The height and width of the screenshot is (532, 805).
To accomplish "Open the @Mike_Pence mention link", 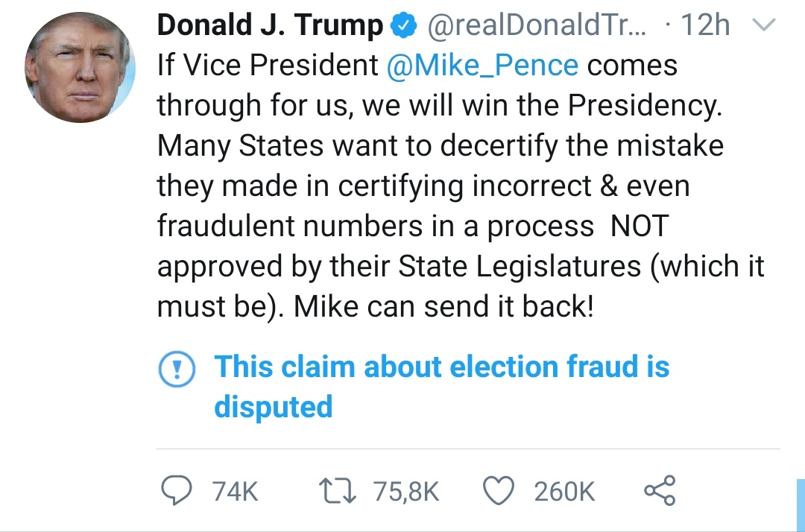I will coord(482,66).
